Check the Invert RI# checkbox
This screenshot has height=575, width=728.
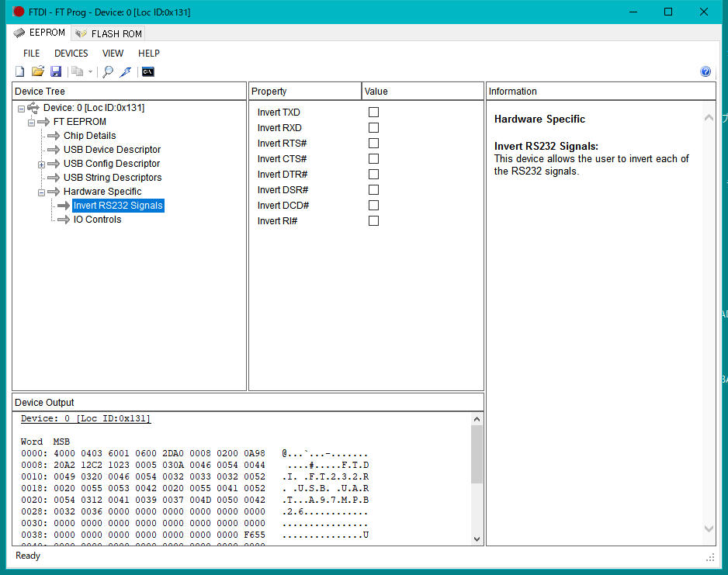(373, 221)
